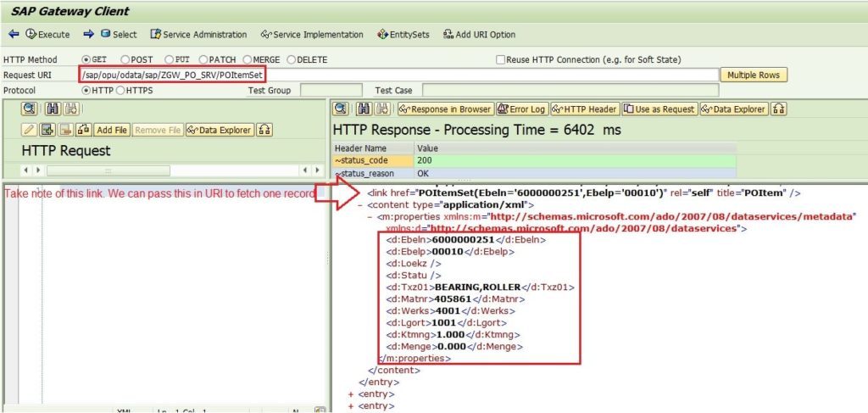Choose the HTTP protocol option

coord(86,90)
